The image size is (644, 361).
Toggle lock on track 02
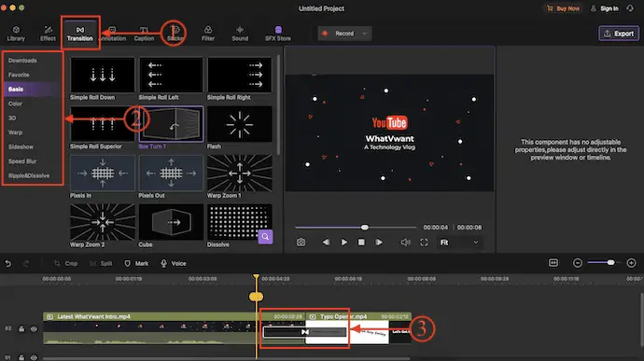pos(21,328)
